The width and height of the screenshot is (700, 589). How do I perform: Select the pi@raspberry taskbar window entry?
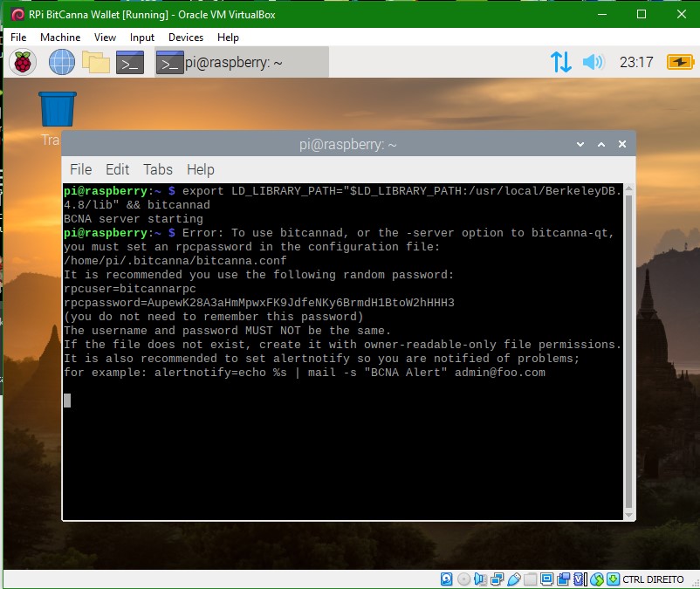pyautogui.click(x=242, y=62)
